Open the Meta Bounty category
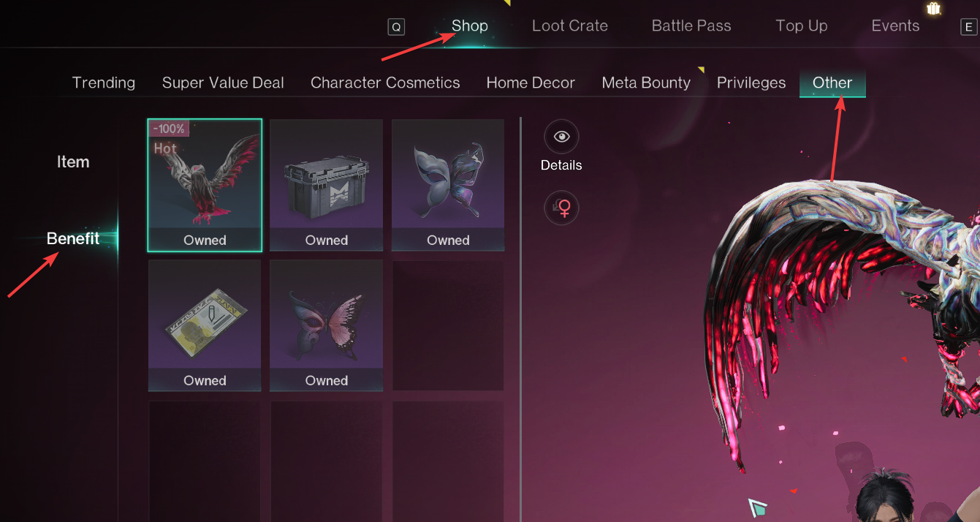 pyautogui.click(x=646, y=83)
